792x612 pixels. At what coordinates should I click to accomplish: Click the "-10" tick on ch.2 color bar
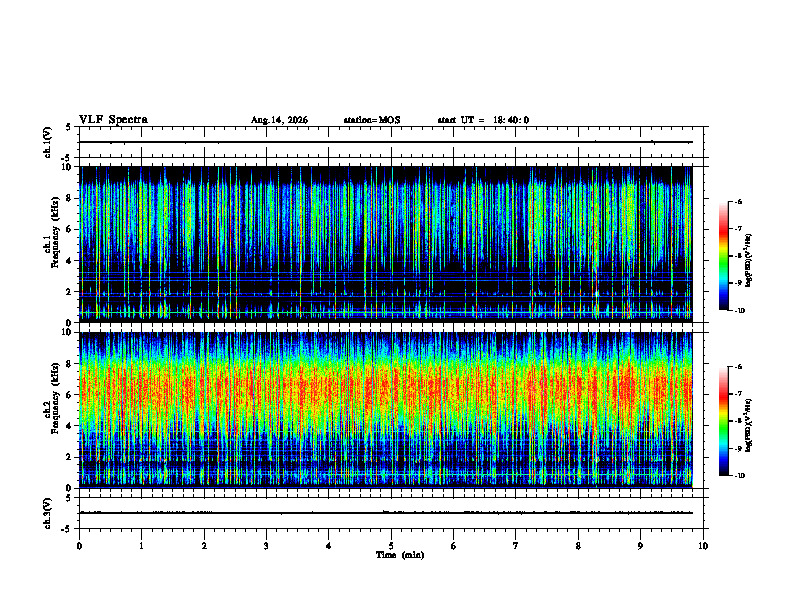coord(740,475)
